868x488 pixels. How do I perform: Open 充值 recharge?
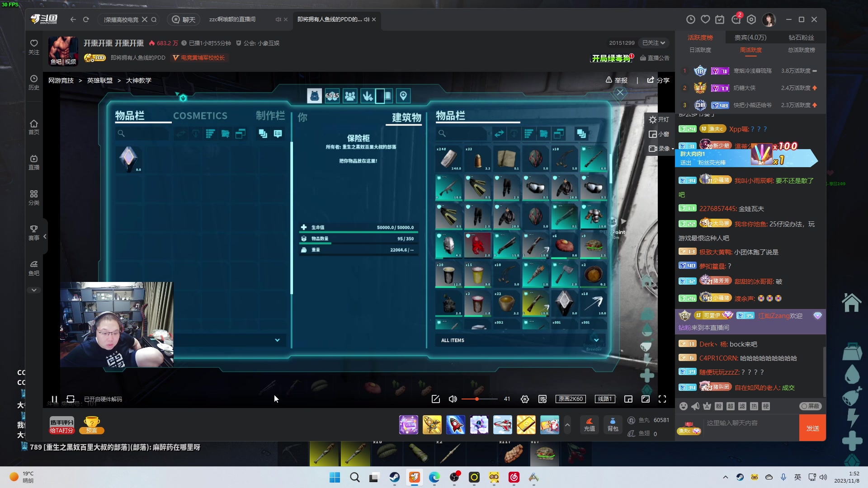(x=590, y=425)
